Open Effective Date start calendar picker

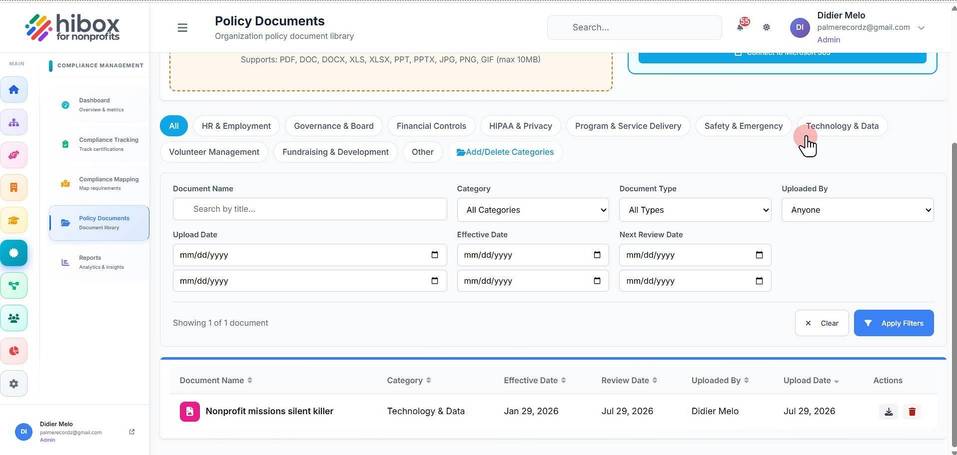pos(597,255)
